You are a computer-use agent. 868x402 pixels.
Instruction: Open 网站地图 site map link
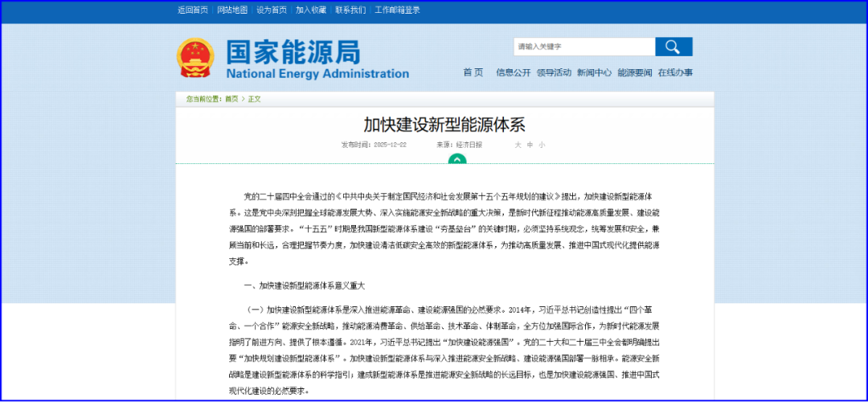[233, 10]
